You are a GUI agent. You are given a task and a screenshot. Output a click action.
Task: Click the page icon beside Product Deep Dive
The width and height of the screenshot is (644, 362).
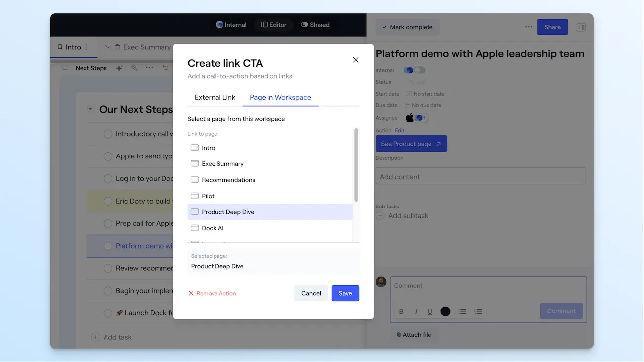(x=195, y=212)
